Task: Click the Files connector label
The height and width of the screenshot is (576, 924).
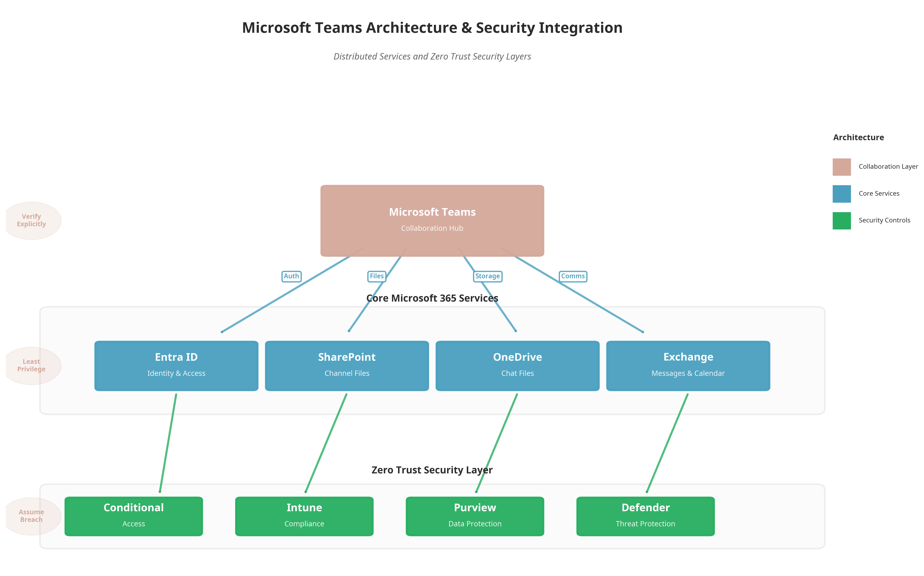Action: point(376,276)
